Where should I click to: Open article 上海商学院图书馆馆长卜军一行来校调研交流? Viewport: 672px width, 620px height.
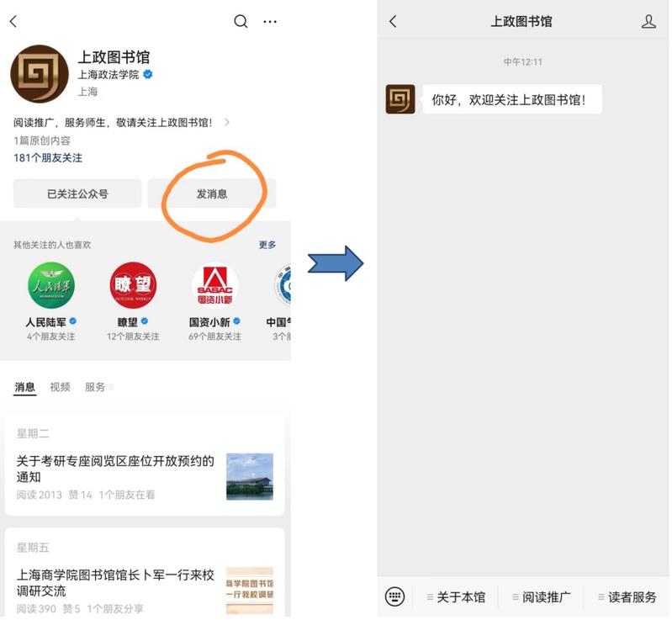(115, 583)
